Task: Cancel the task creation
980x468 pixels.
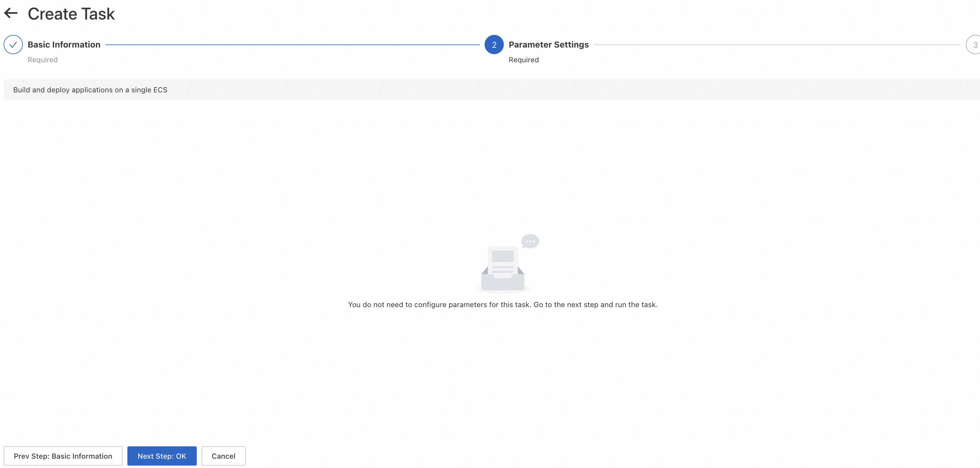Action: (x=223, y=456)
